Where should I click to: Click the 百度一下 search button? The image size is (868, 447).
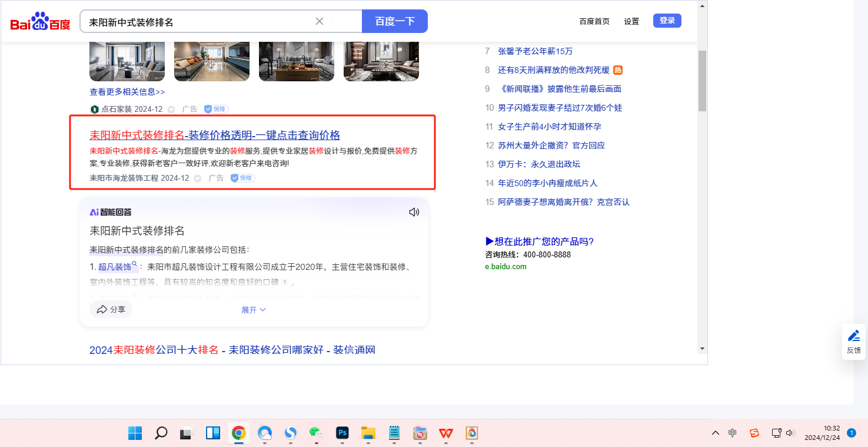pos(395,21)
